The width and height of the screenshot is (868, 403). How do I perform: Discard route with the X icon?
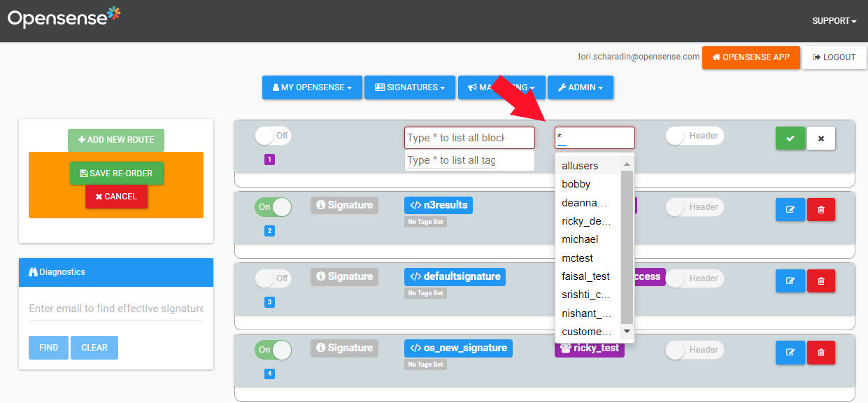point(821,139)
